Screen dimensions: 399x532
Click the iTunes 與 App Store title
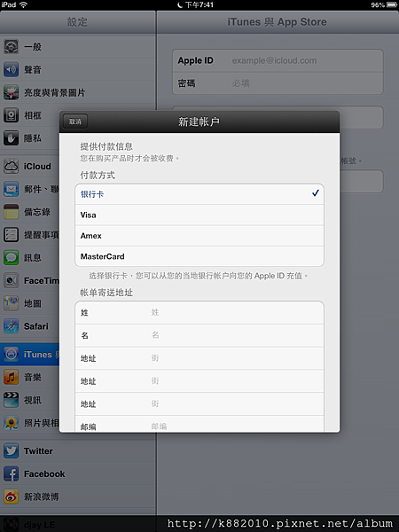pos(277,22)
